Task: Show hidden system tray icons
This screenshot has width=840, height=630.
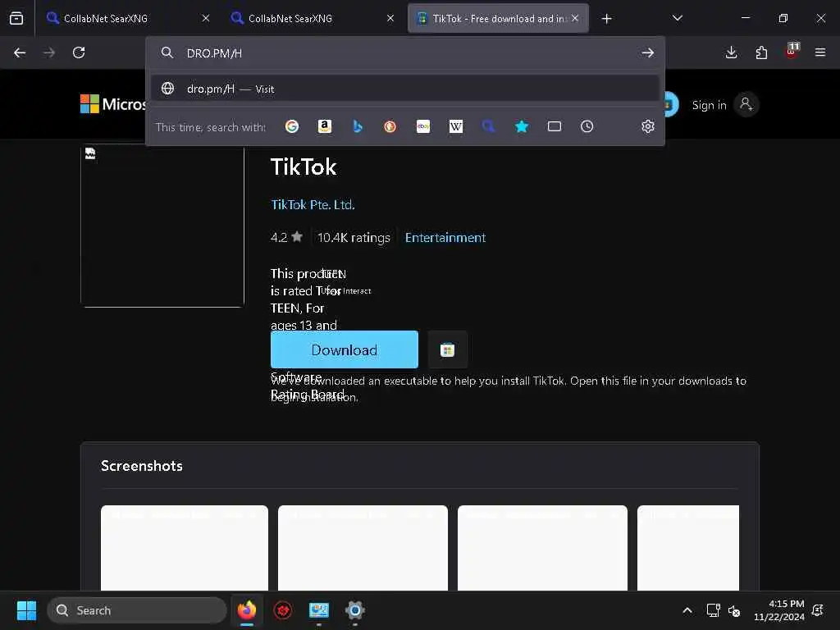Action: (687, 610)
